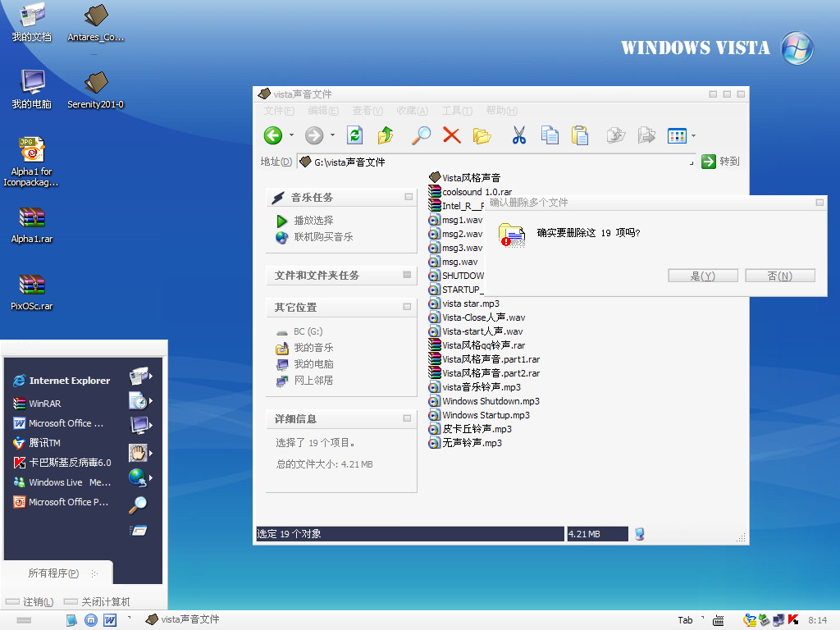Open 我的电脑 link in other places
Image resolution: width=840 pixels, height=630 pixels.
click(313, 364)
